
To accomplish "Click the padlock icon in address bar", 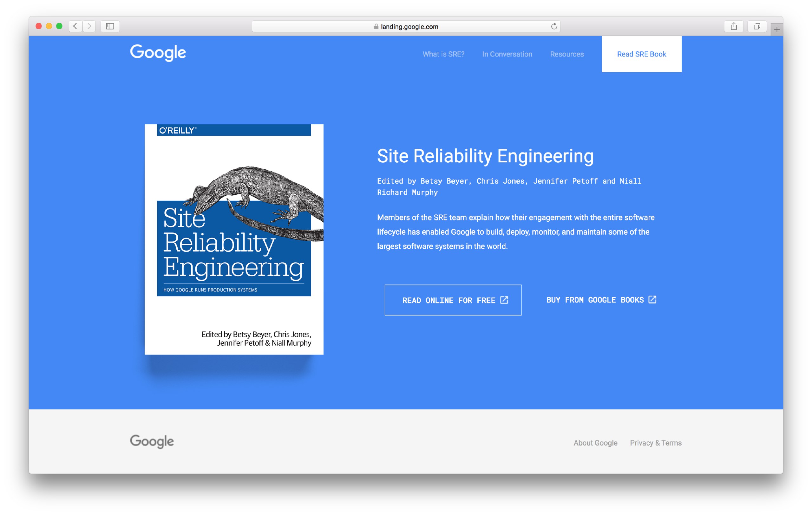I will click(x=376, y=26).
